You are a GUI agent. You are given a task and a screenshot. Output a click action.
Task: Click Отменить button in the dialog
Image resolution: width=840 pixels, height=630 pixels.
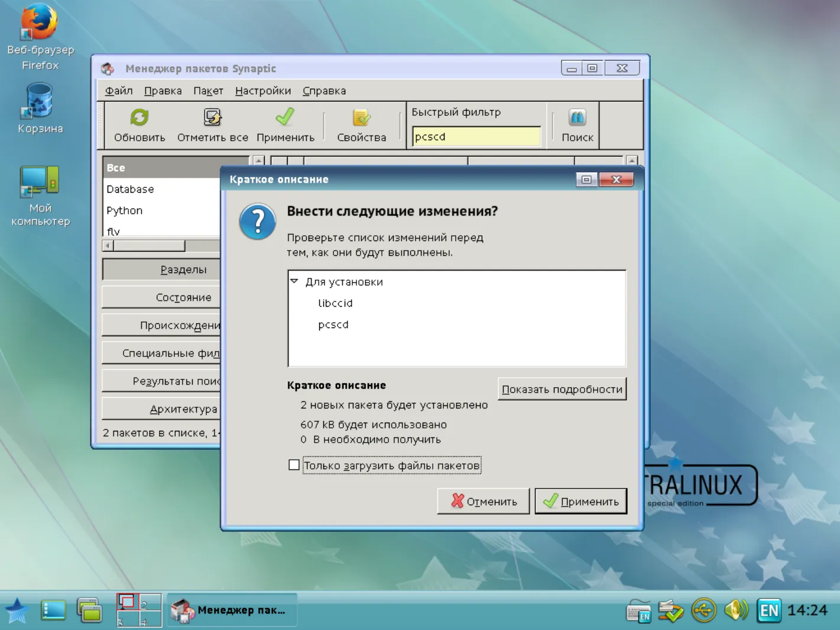tap(484, 501)
